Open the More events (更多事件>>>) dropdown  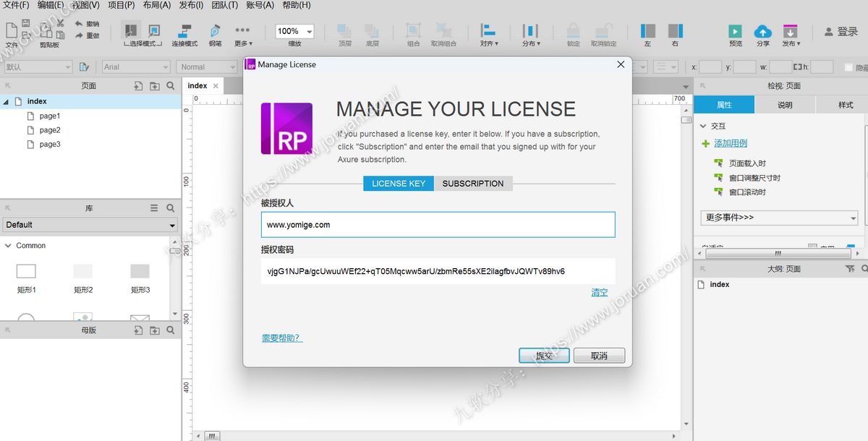tap(779, 218)
